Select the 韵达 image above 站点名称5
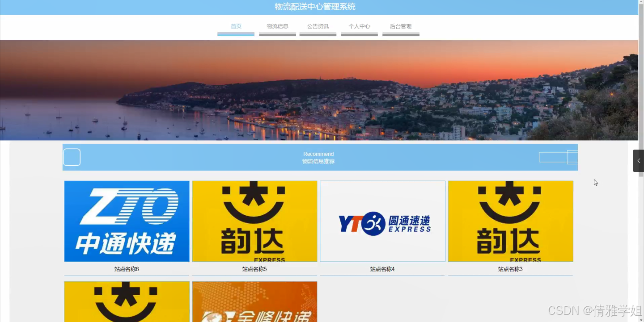 (254, 221)
